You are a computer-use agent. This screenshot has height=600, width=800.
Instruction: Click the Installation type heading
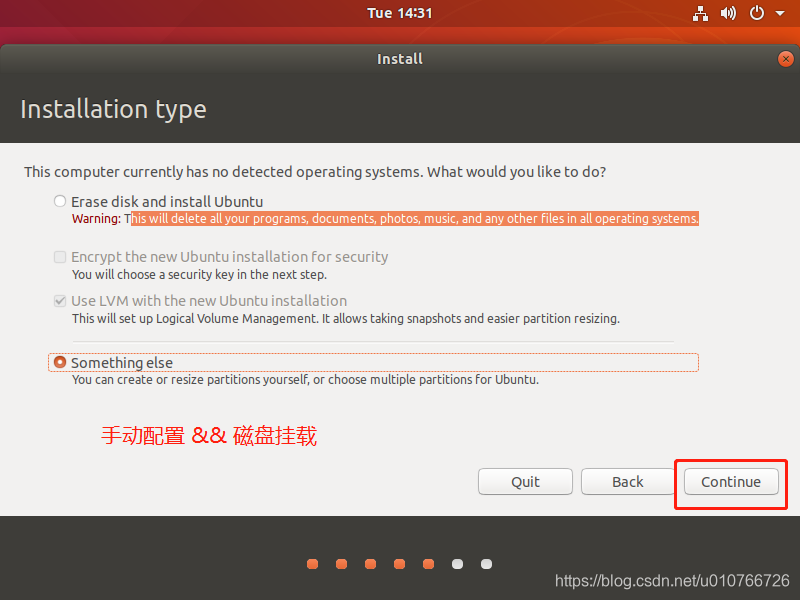(113, 109)
